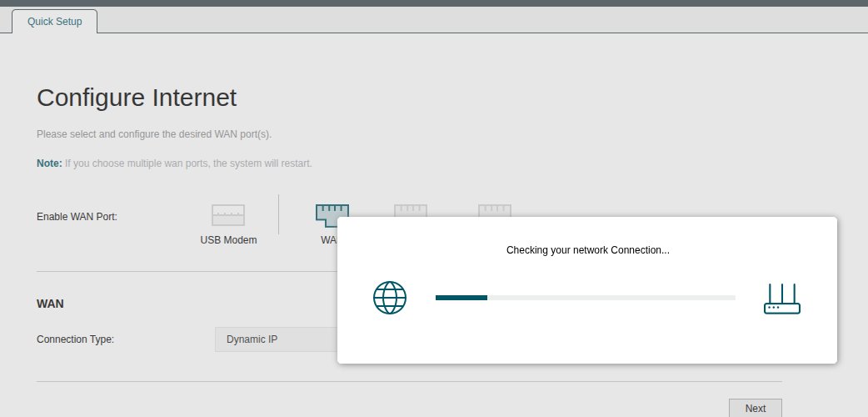Click the network check progress bar
The height and width of the screenshot is (417, 868).
pos(585,298)
